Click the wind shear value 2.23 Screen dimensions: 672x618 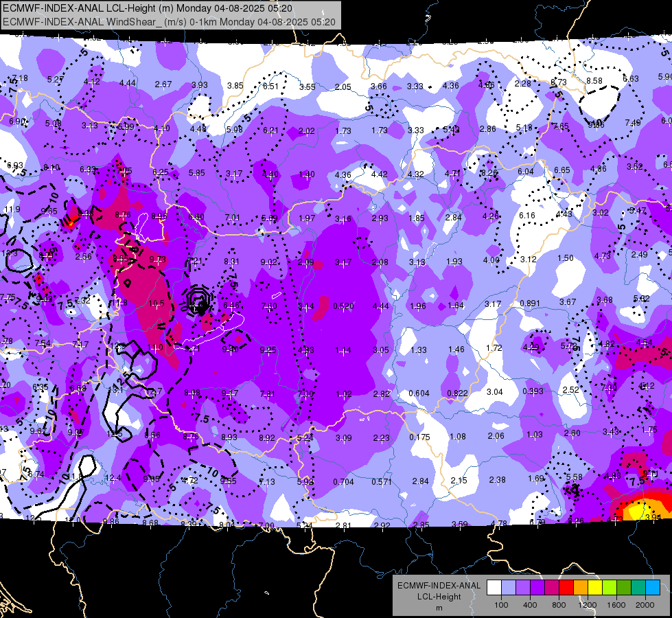point(382,437)
